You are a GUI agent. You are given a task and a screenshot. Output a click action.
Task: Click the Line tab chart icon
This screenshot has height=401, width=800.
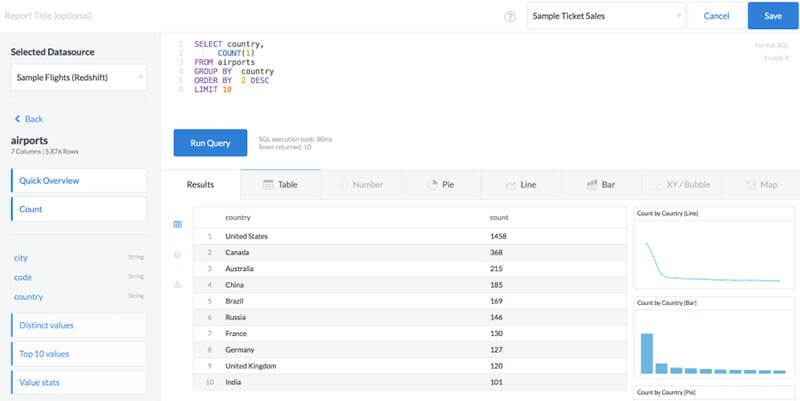pos(511,185)
